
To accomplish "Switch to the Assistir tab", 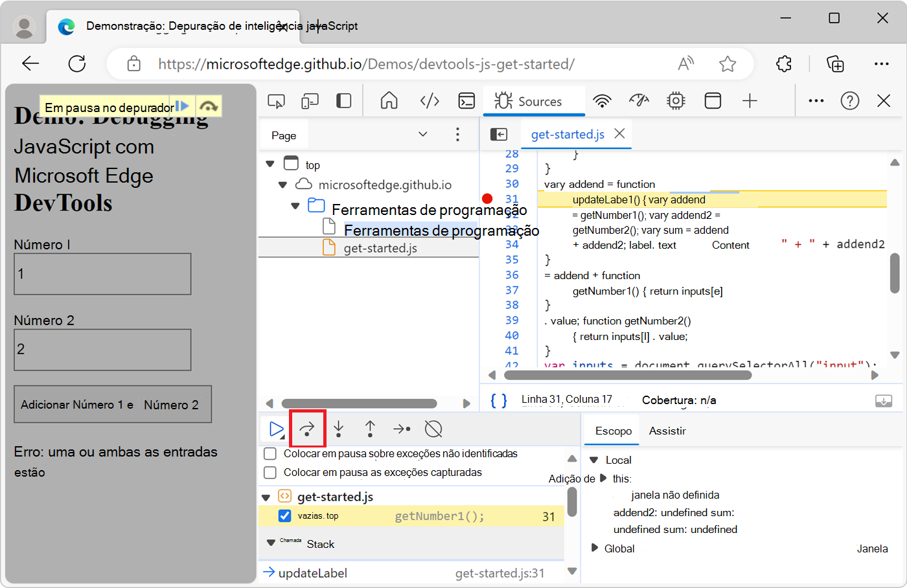I will pos(667,431).
